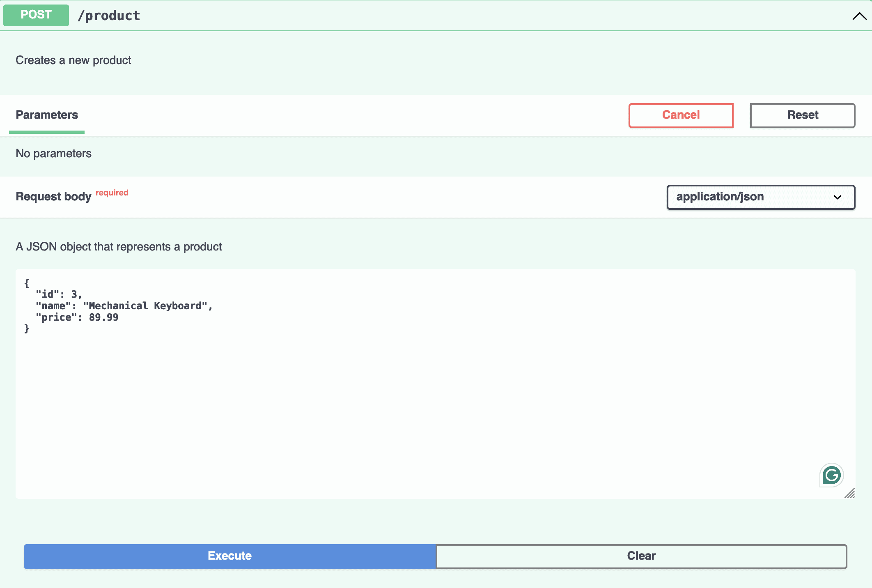
Task: Click the "Request body" heading
Action: coord(53,197)
